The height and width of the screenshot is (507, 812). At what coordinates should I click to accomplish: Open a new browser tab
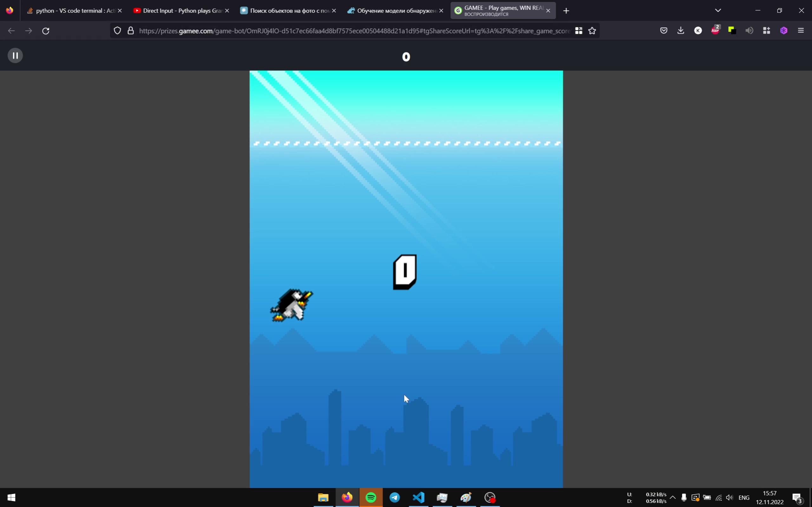click(x=566, y=11)
